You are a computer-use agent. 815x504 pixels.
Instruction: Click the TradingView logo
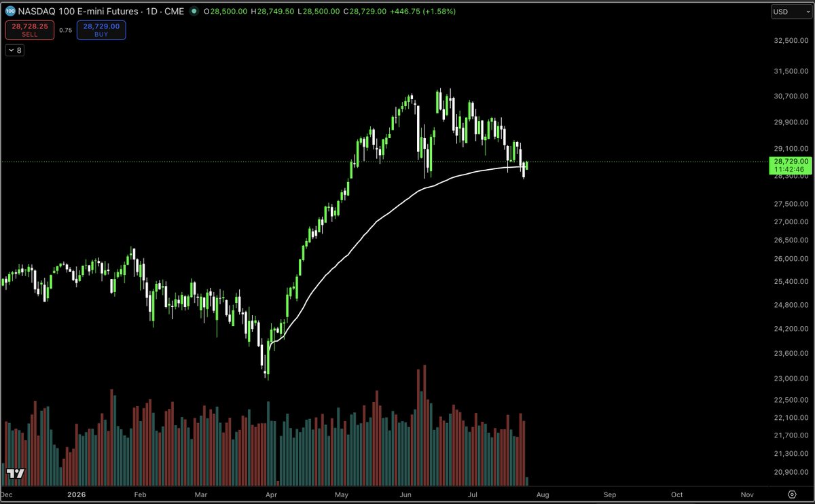15,473
